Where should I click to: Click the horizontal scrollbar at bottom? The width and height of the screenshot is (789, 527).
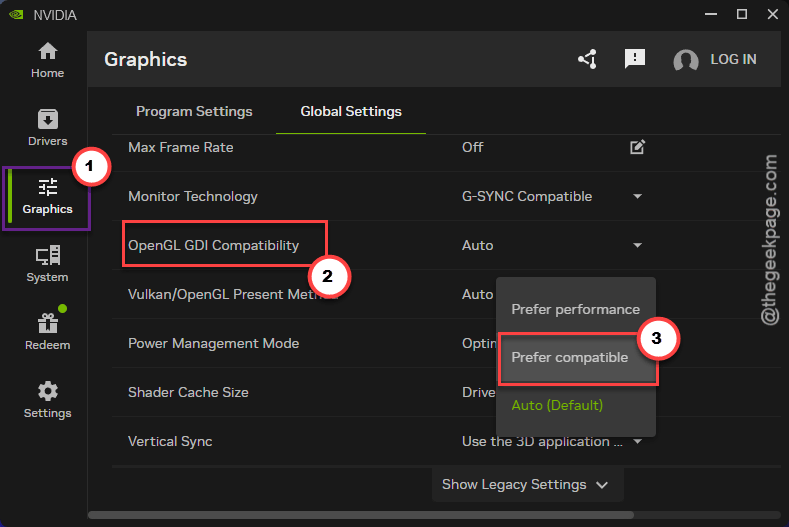point(361,515)
